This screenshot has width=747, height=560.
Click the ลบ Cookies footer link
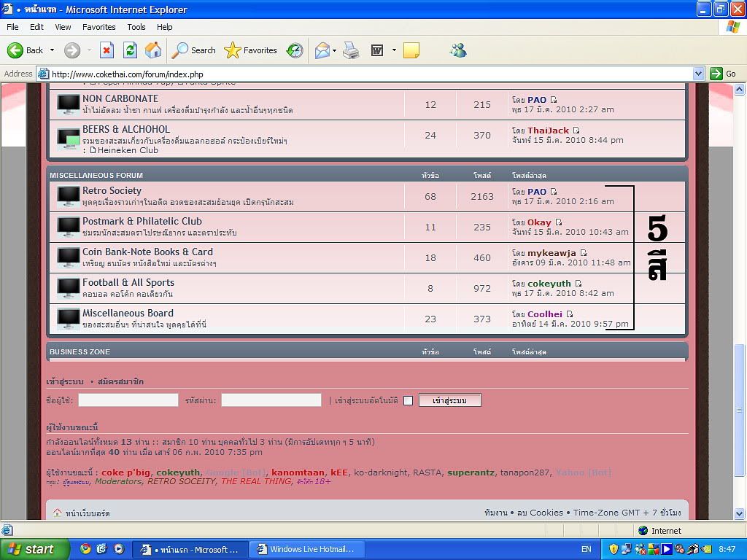coord(540,513)
